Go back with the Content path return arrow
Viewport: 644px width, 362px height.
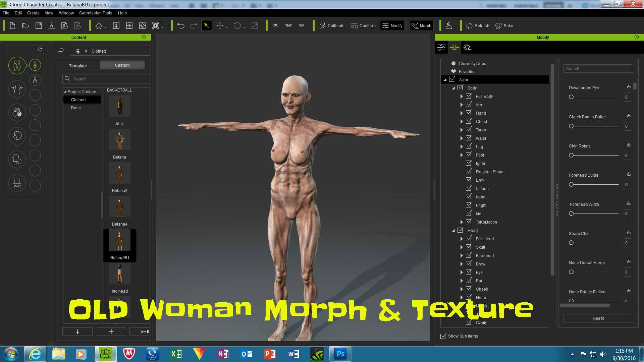(61, 51)
